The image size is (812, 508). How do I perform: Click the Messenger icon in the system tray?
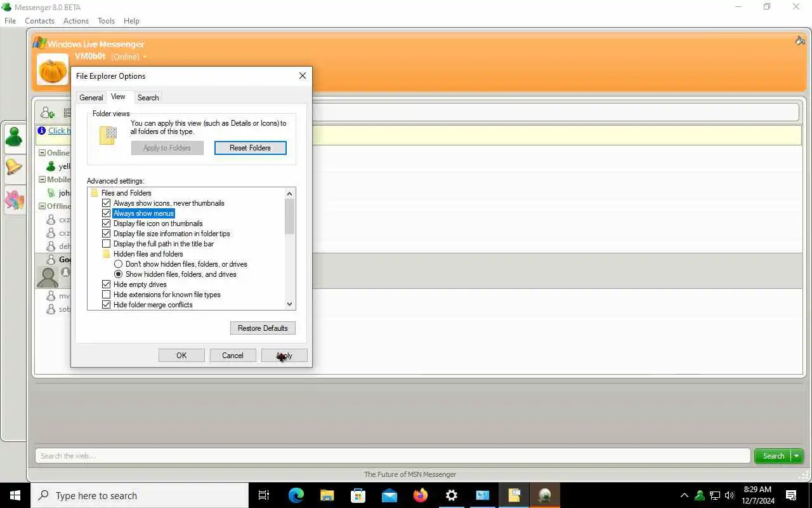(x=700, y=496)
